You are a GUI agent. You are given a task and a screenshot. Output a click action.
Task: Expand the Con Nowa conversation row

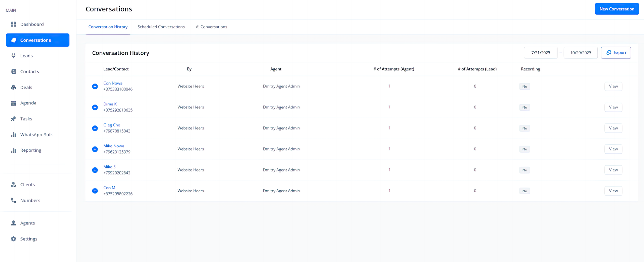tap(95, 86)
